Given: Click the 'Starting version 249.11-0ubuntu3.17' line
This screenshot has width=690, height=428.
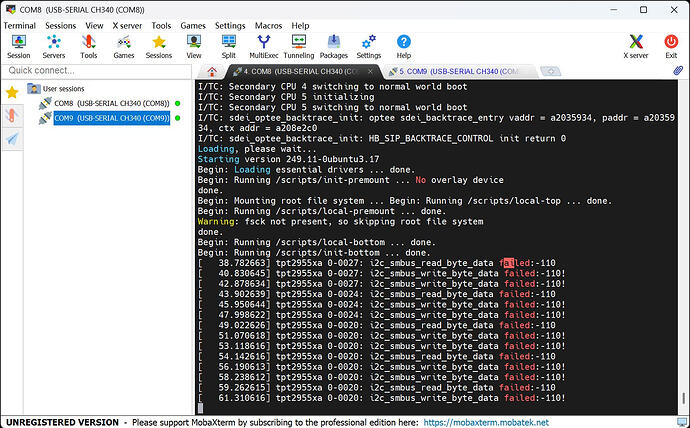Looking at the screenshot, I should (x=288, y=159).
